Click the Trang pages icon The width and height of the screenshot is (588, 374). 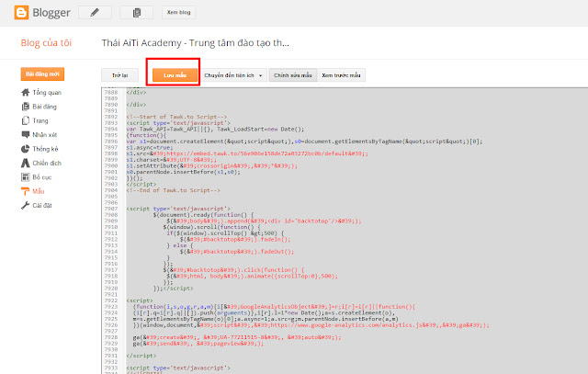click(x=25, y=120)
